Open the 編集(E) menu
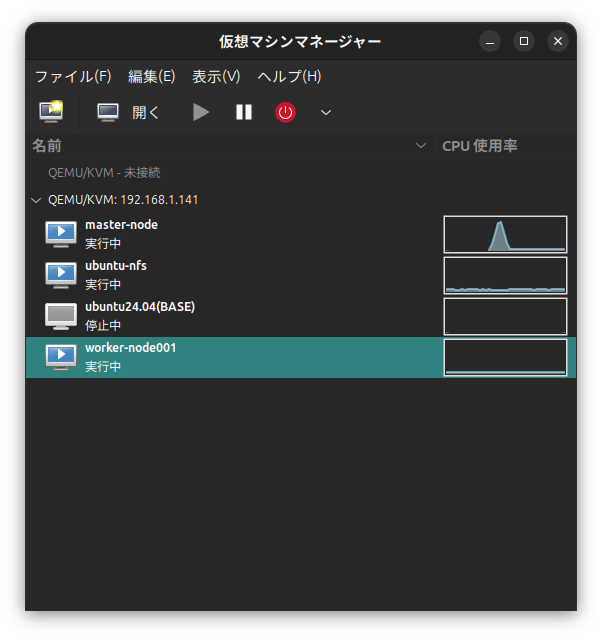This screenshot has width=602, height=639. click(x=152, y=76)
